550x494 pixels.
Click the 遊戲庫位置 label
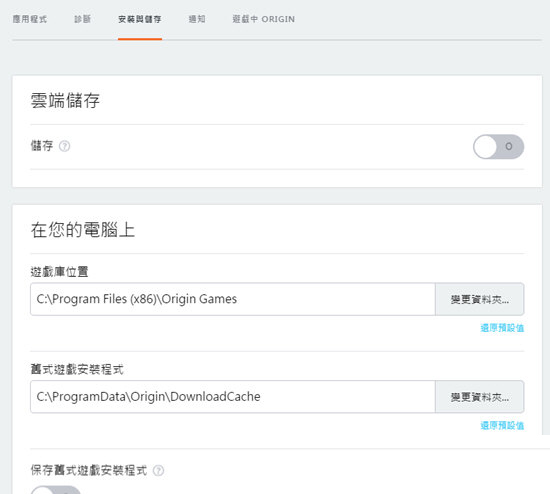(x=59, y=272)
